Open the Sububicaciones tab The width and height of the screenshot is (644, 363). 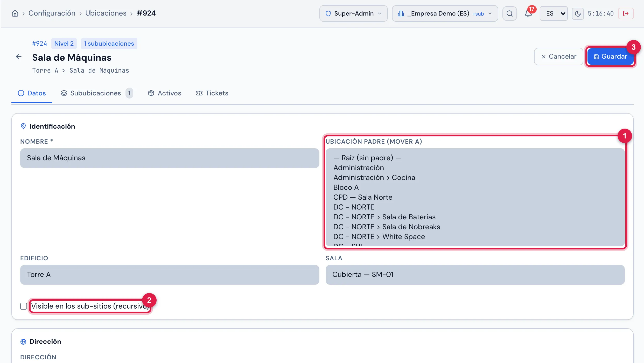click(97, 93)
